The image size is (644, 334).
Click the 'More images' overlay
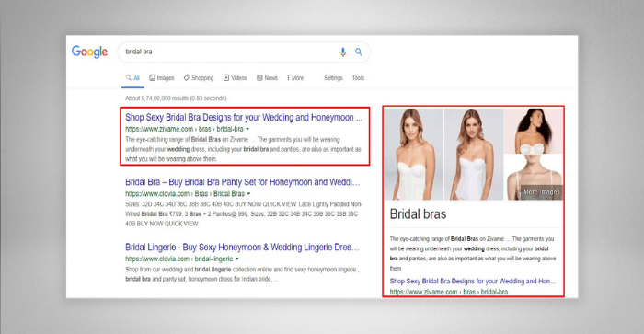pos(541,192)
